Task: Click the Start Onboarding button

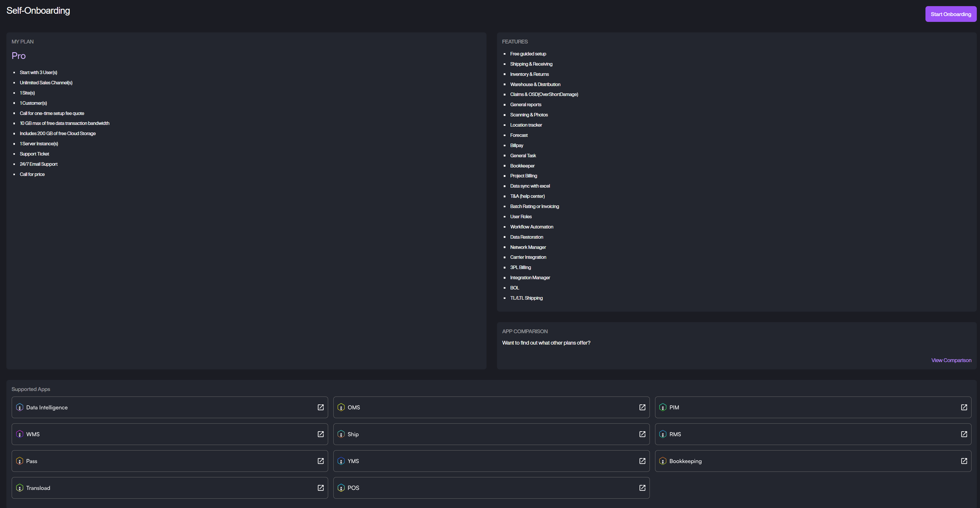Action: tap(950, 14)
